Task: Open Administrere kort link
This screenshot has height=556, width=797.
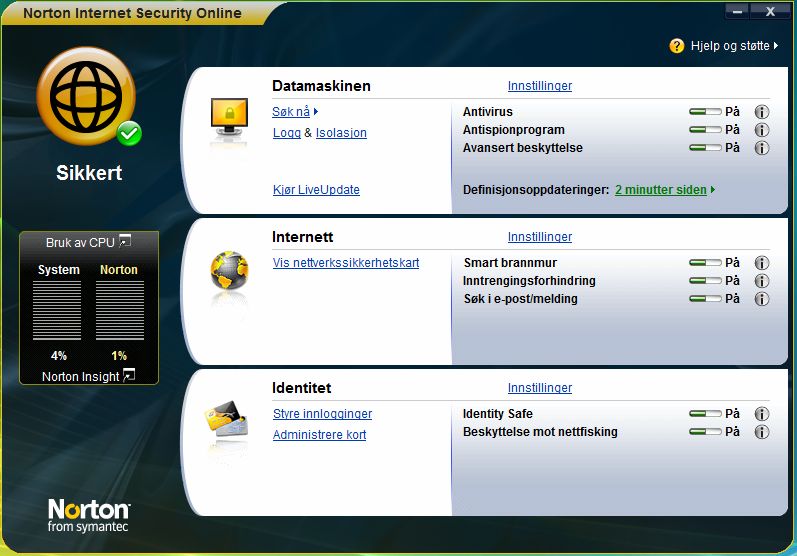Action: tap(319, 435)
